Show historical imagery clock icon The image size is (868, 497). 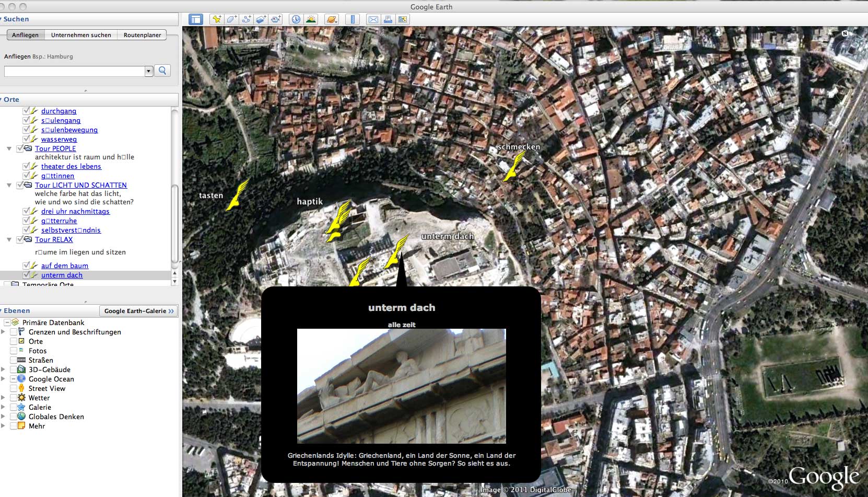pos(296,19)
